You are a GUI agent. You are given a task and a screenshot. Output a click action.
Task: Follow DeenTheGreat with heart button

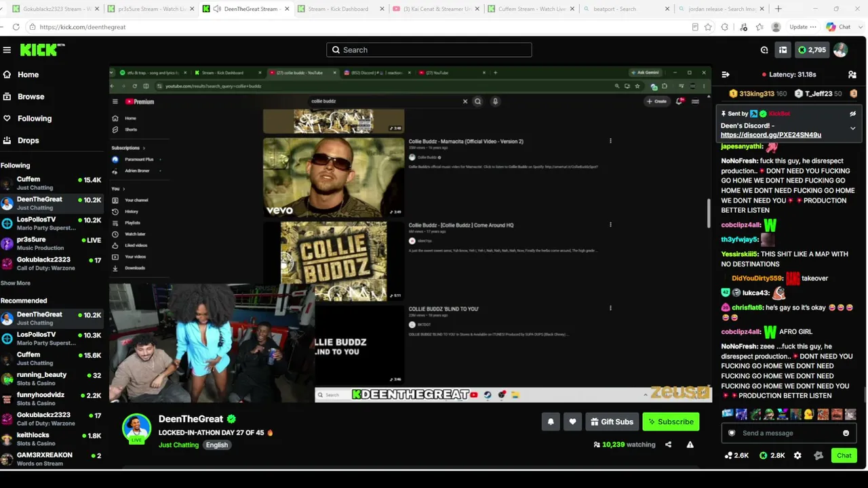coord(572,422)
